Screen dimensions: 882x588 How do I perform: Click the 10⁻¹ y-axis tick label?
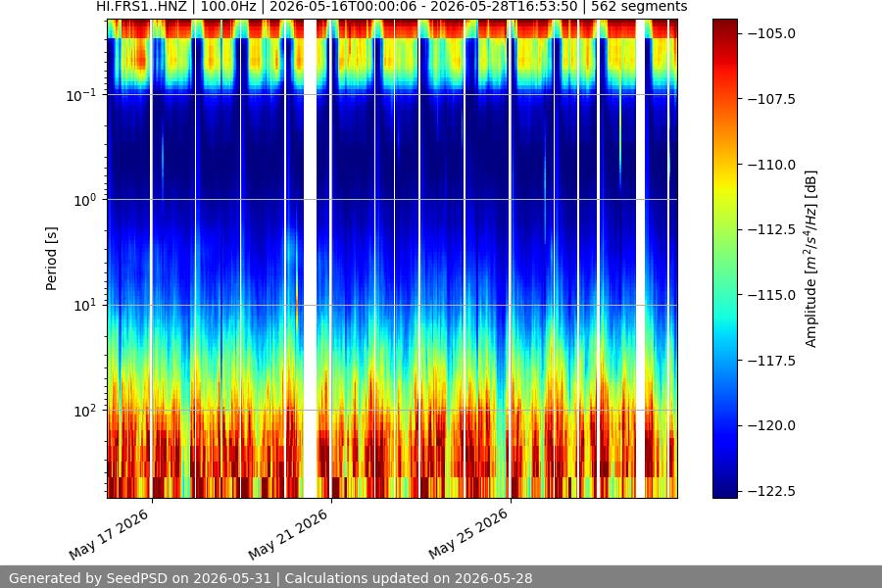[80, 95]
